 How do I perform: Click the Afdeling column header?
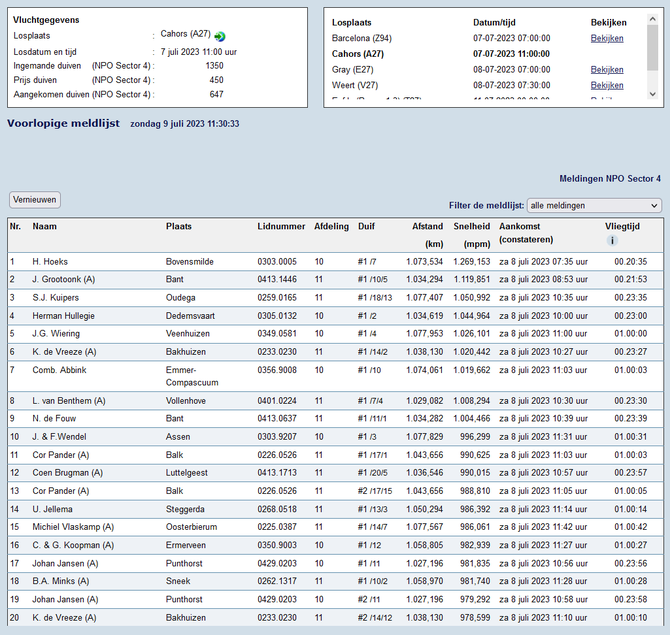click(x=332, y=226)
